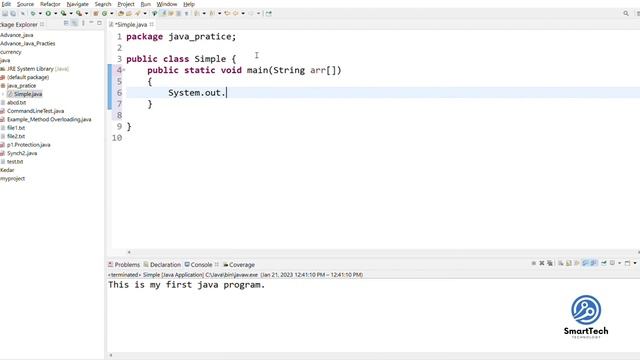Run the program with green Run icon
Viewport: 640px width, 360px height.
tap(48, 13)
